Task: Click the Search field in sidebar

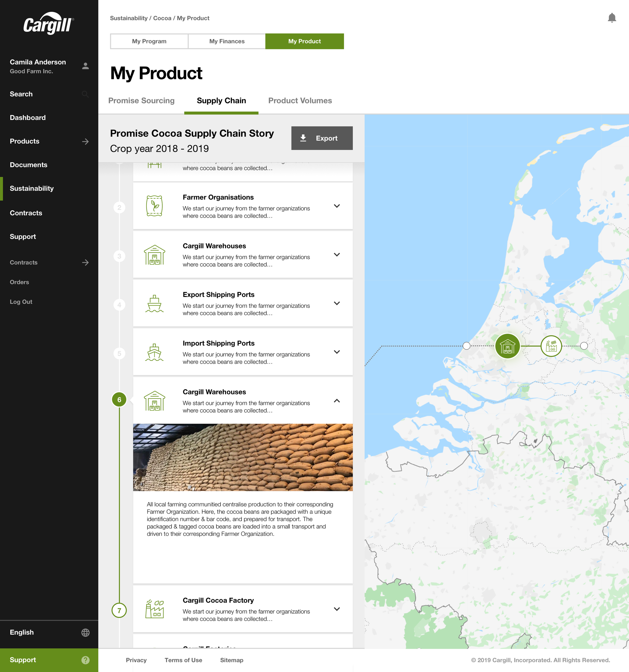Action: (49, 94)
